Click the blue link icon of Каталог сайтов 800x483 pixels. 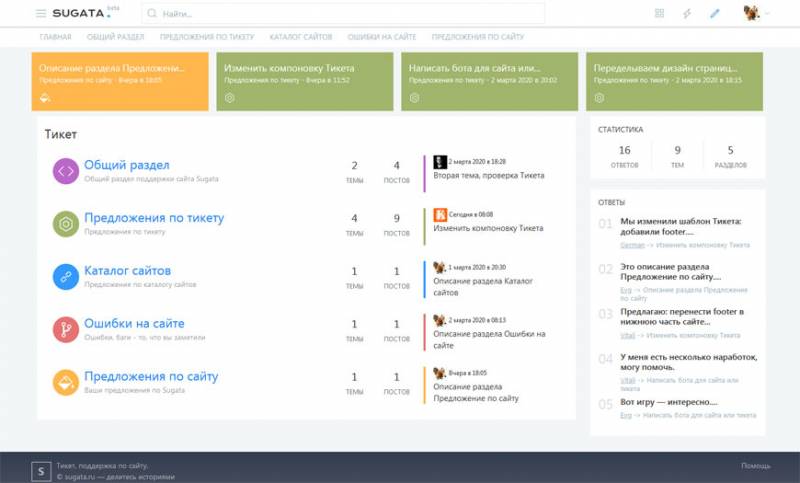[x=66, y=276]
